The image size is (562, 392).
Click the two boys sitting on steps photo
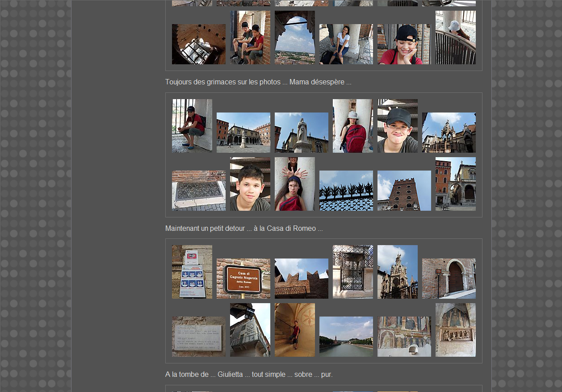pyautogui.click(x=250, y=38)
